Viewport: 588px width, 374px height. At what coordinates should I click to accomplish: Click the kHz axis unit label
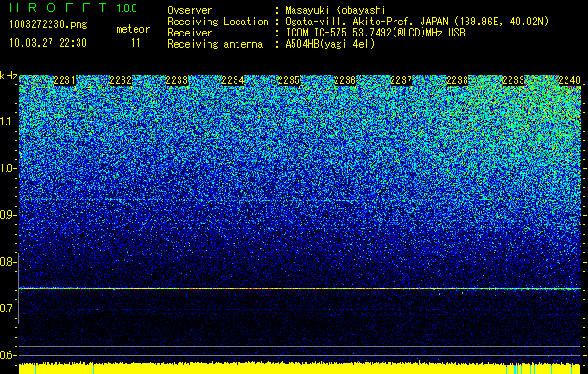pyautogui.click(x=8, y=76)
